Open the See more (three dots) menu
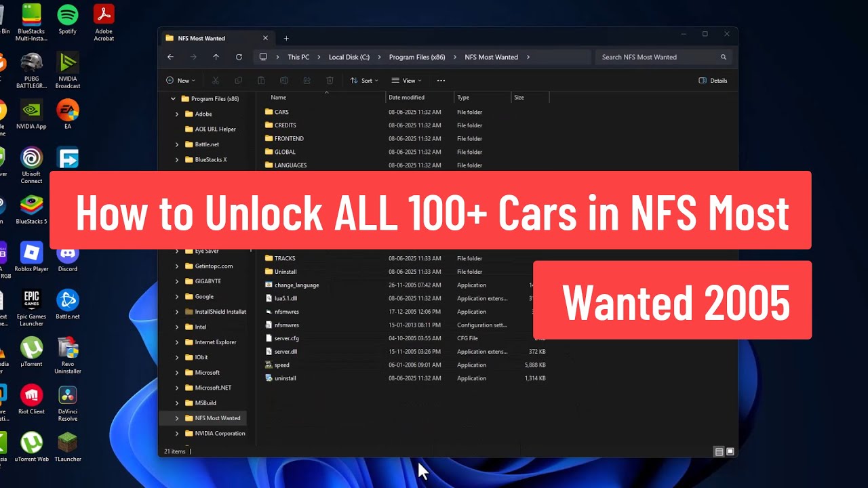The height and width of the screenshot is (488, 868). (441, 81)
